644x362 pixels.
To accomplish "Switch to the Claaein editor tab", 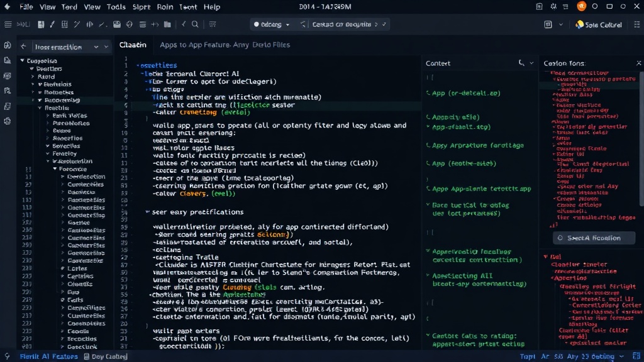I will pos(133,45).
